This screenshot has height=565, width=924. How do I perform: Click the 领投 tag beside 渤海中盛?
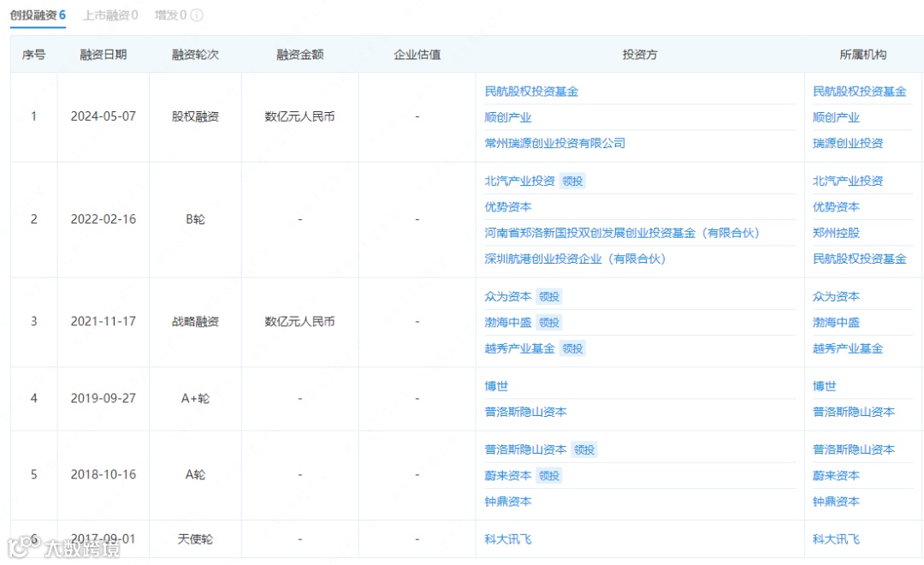click(548, 323)
